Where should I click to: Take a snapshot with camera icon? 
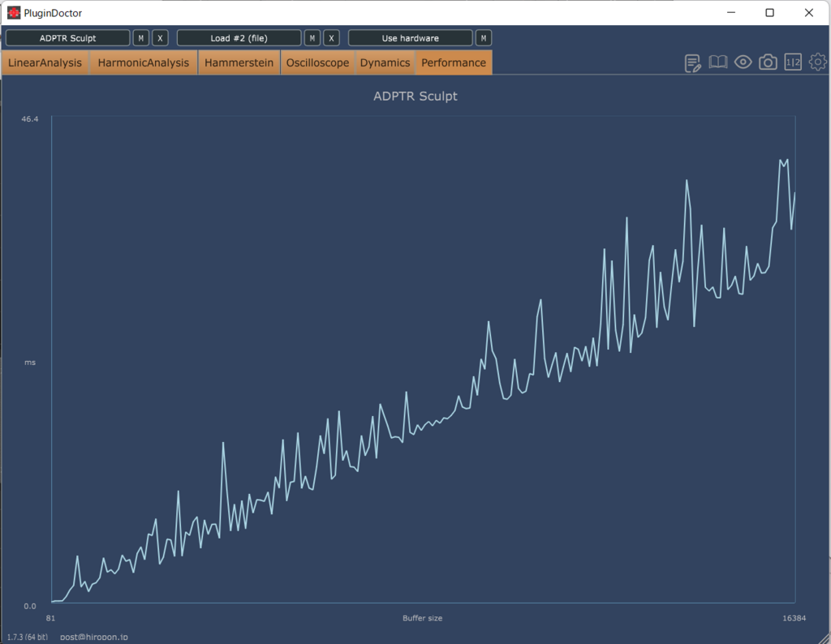(768, 62)
